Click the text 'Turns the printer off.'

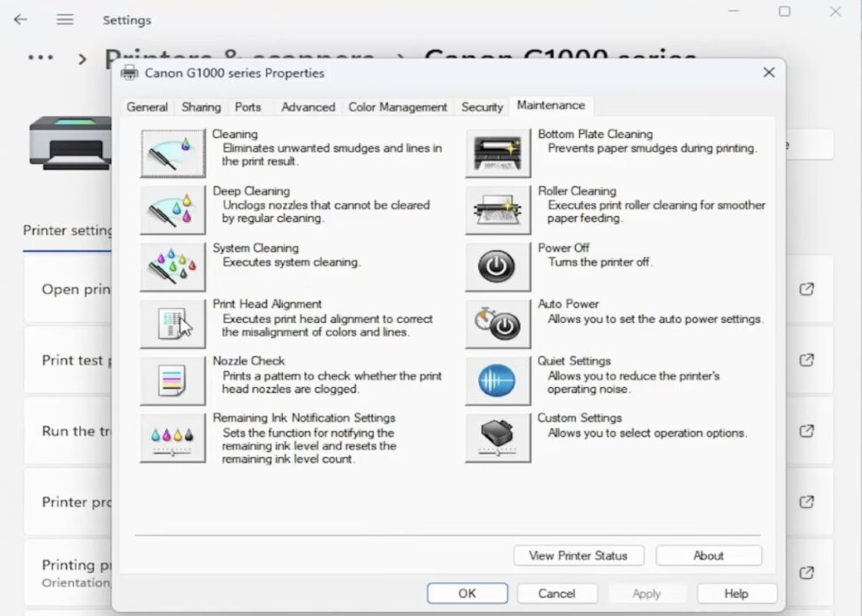599,262
